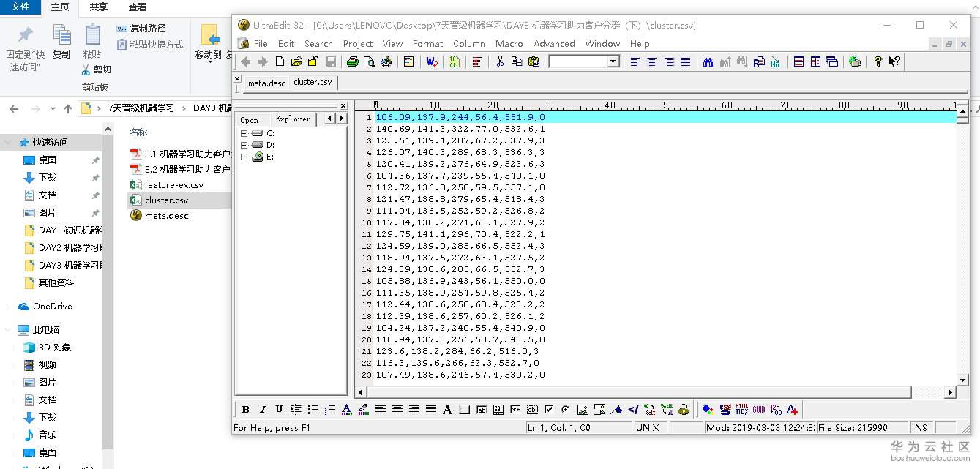980x469 pixels.
Task: Click the Print icon in UltraEdit toolbar
Action: click(353, 61)
